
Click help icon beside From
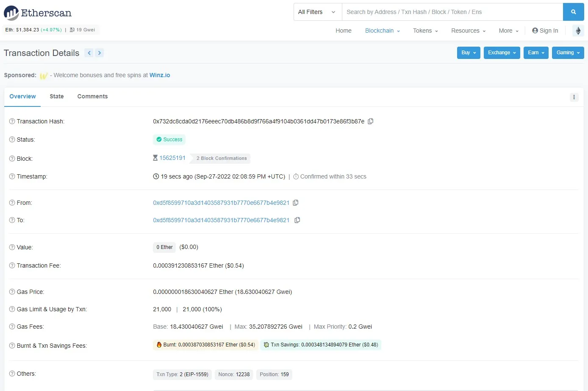tap(12, 203)
